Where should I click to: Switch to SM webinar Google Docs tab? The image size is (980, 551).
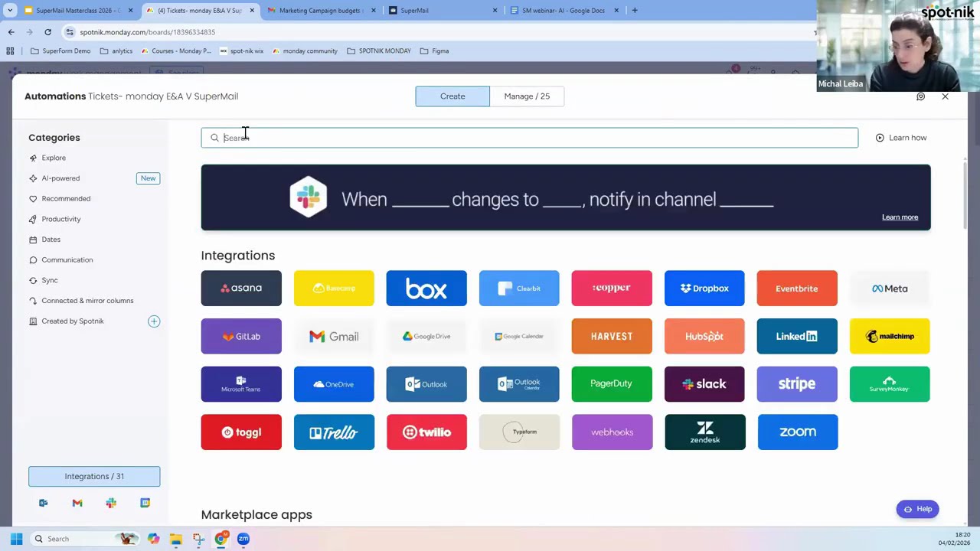563,11
